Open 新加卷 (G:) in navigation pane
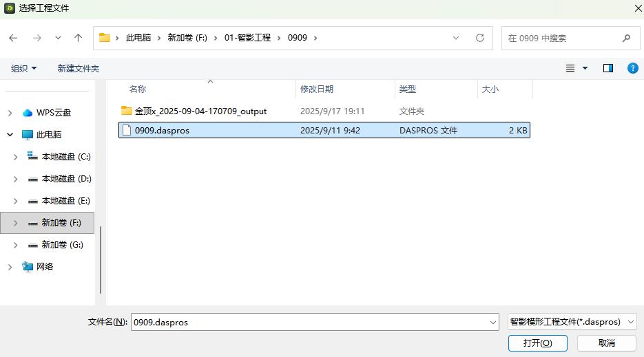Image resolution: width=644 pixels, height=357 pixels. coord(62,245)
